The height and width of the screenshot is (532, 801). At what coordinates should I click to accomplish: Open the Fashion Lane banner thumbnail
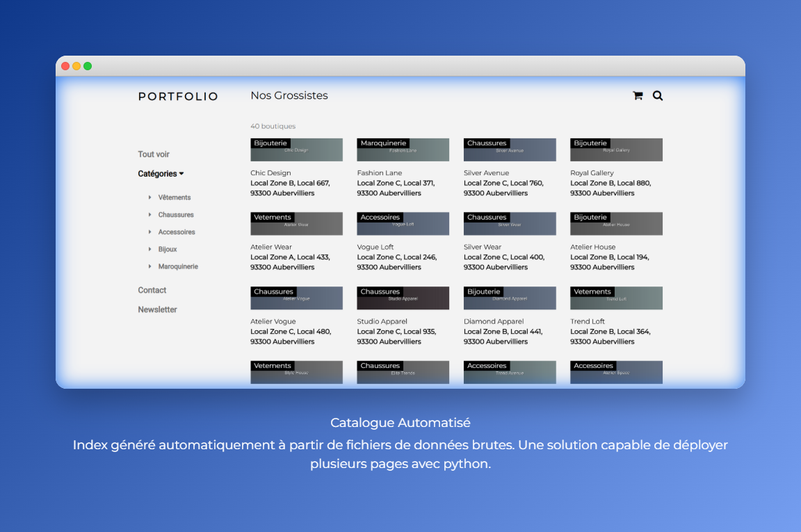tap(403, 150)
